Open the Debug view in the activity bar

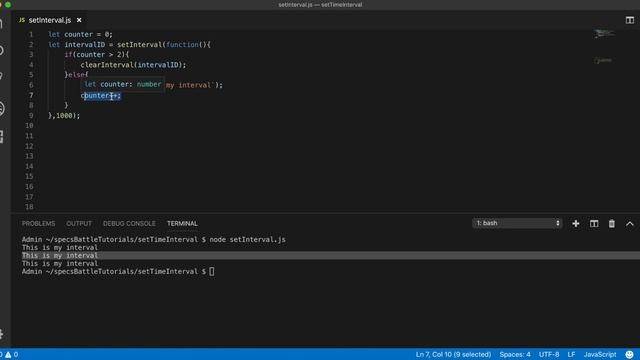coord(2,109)
